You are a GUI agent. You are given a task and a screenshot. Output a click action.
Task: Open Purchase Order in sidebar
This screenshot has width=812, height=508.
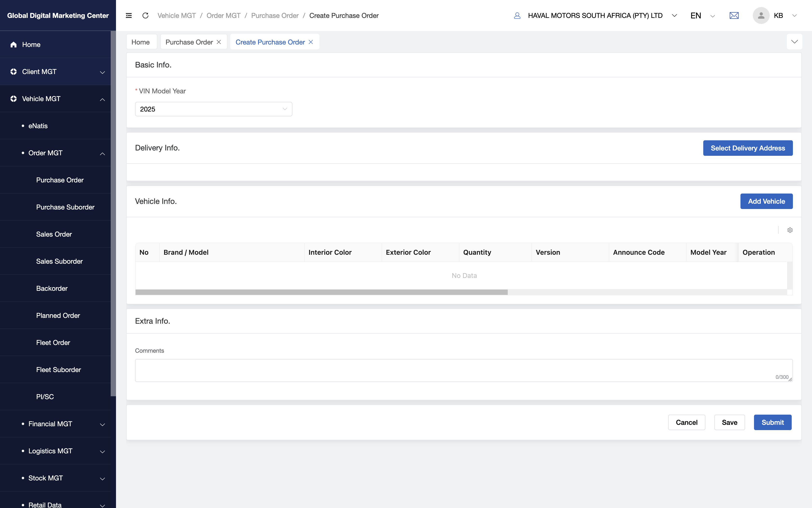[x=55, y=180]
